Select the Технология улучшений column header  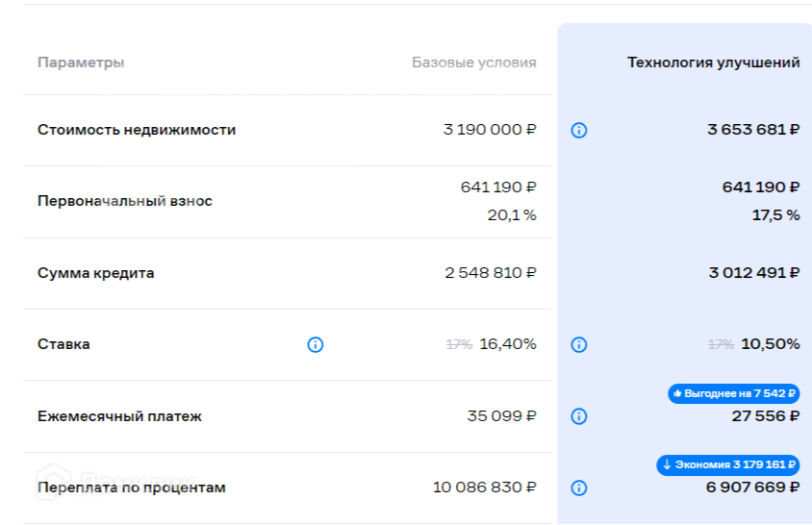(713, 62)
